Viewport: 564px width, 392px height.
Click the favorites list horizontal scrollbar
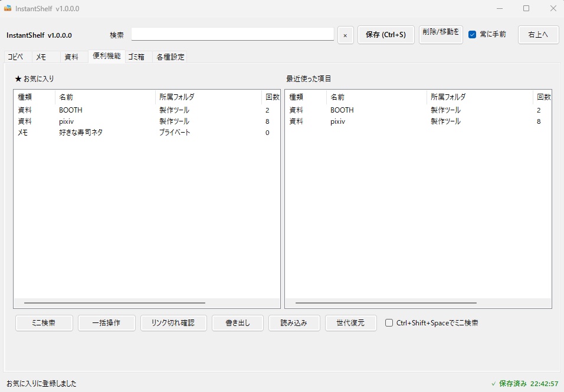114,303
